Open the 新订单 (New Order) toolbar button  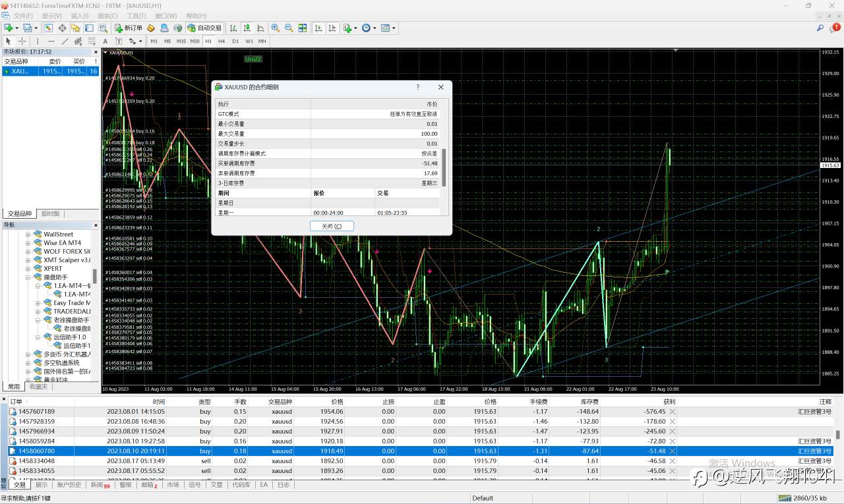point(129,28)
